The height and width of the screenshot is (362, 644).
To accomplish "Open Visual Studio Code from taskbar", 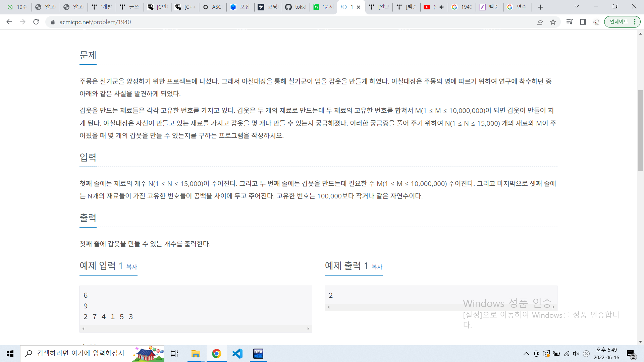I will [237, 354].
